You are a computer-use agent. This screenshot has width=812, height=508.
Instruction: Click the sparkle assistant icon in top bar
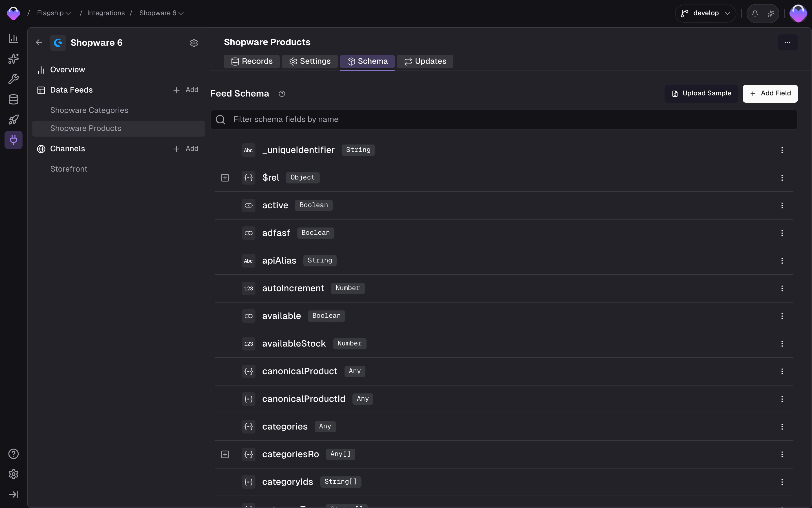pyautogui.click(x=771, y=14)
